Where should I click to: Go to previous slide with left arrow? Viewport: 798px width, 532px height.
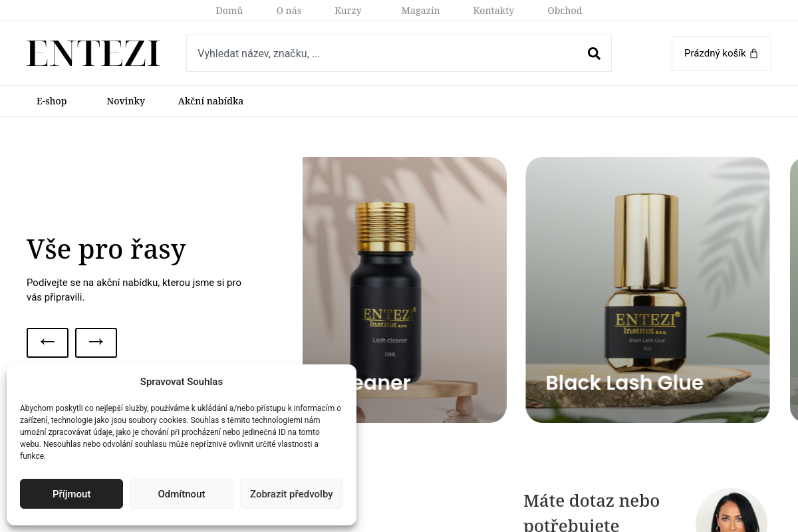(x=47, y=342)
